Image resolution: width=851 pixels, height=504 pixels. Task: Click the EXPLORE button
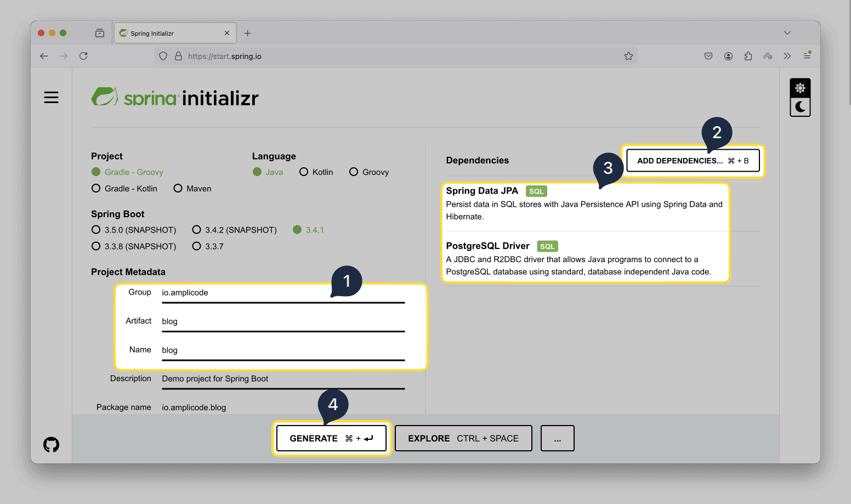(x=463, y=438)
